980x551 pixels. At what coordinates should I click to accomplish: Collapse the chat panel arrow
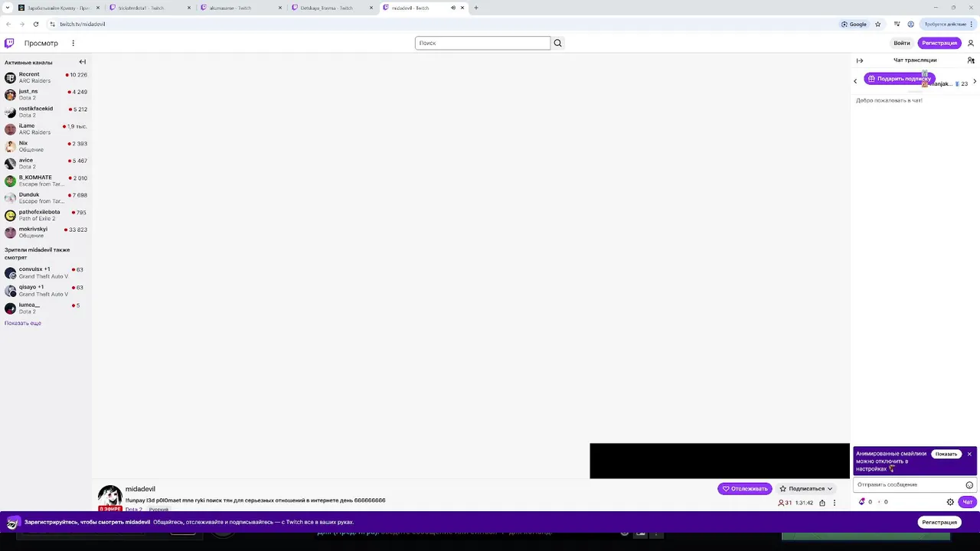[x=860, y=60]
